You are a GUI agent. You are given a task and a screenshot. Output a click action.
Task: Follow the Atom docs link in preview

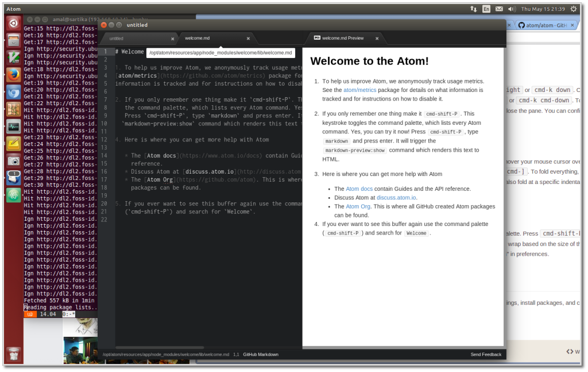pos(359,189)
